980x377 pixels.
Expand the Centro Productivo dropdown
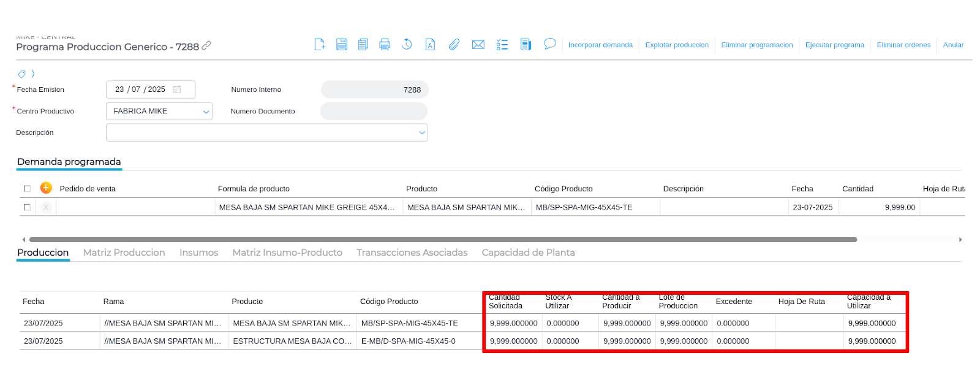(206, 112)
